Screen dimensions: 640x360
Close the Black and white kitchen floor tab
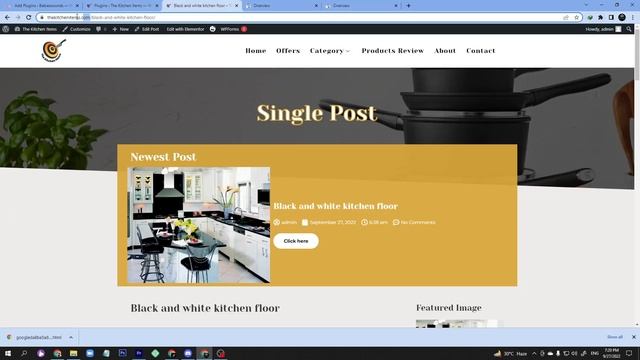pos(236,6)
